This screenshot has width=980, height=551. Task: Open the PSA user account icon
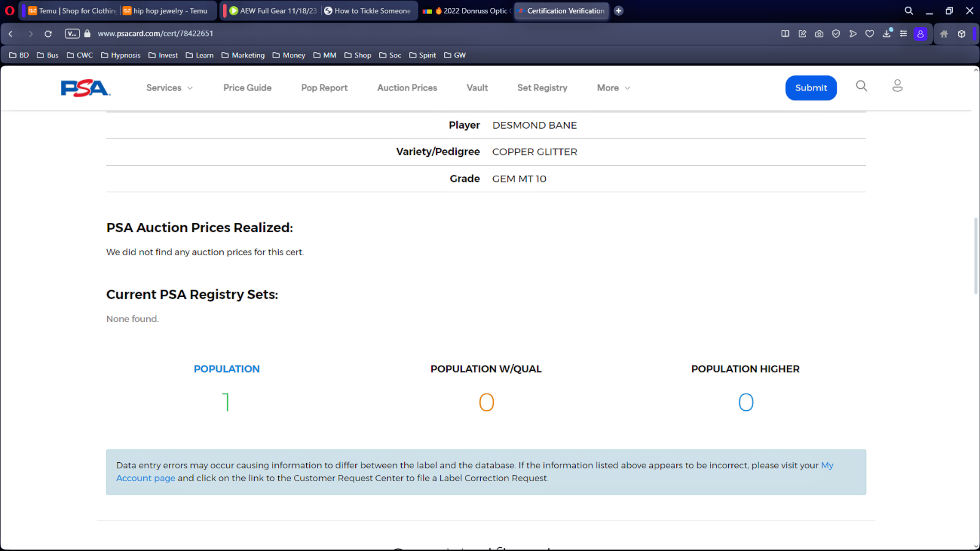coord(897,86)
